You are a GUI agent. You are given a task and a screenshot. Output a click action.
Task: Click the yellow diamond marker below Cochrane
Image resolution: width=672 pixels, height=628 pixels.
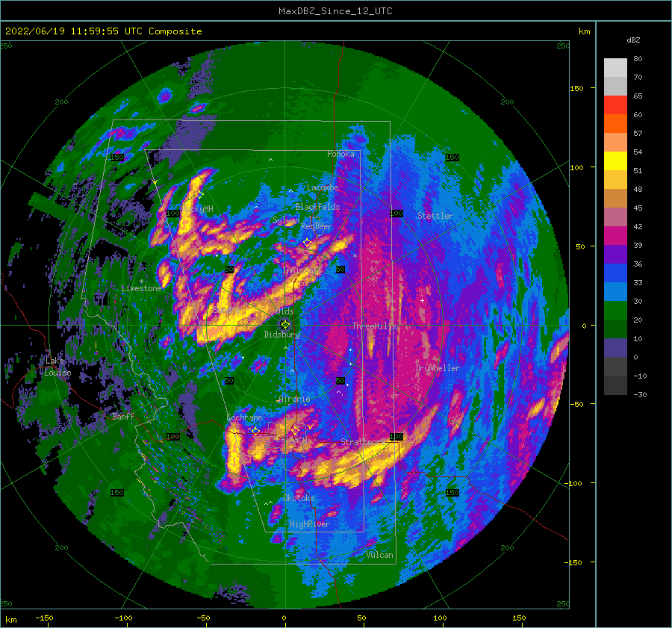tap(255, 431)
